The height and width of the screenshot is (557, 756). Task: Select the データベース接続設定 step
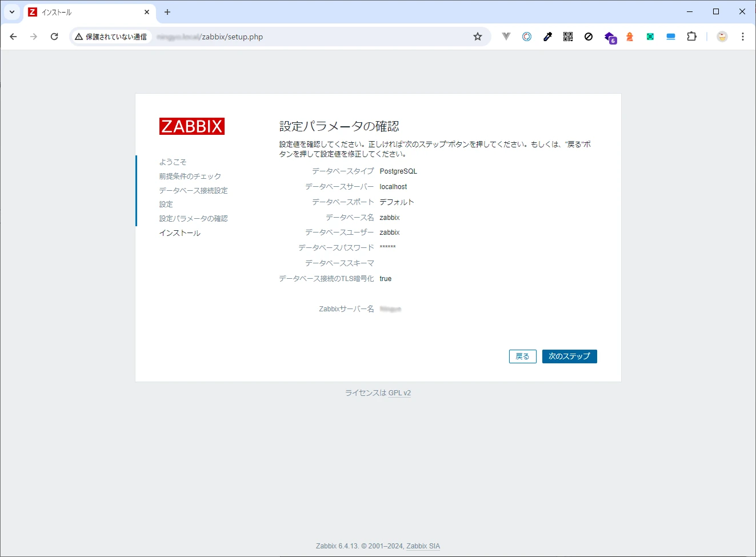pos(194,191)
